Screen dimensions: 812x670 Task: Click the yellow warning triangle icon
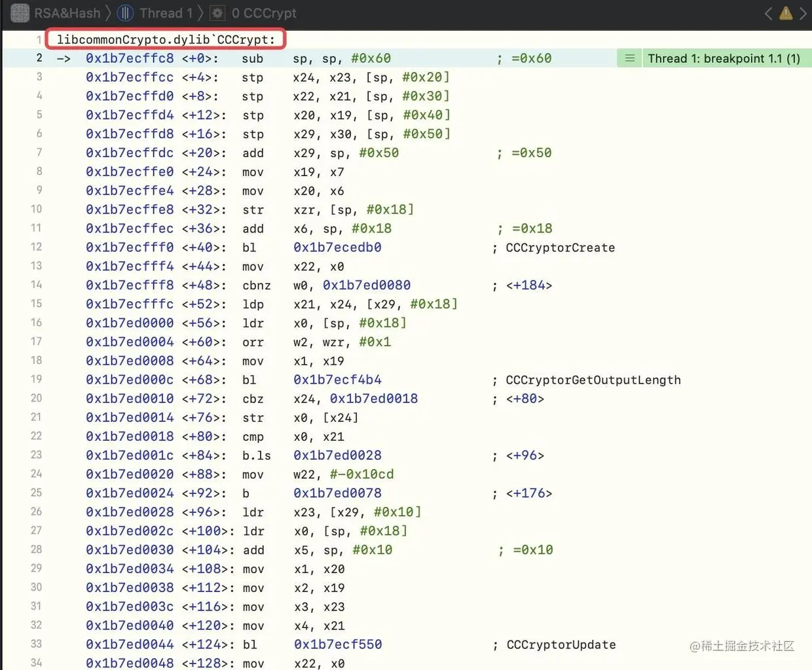point(786,12)
